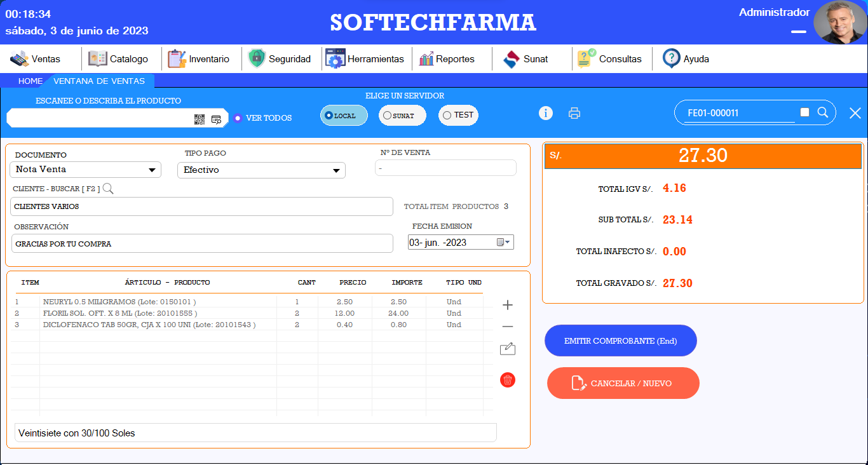The image size is (868, 465).
Task: Click the SUB TOTAL value 23.14
Action: point(677,220)
